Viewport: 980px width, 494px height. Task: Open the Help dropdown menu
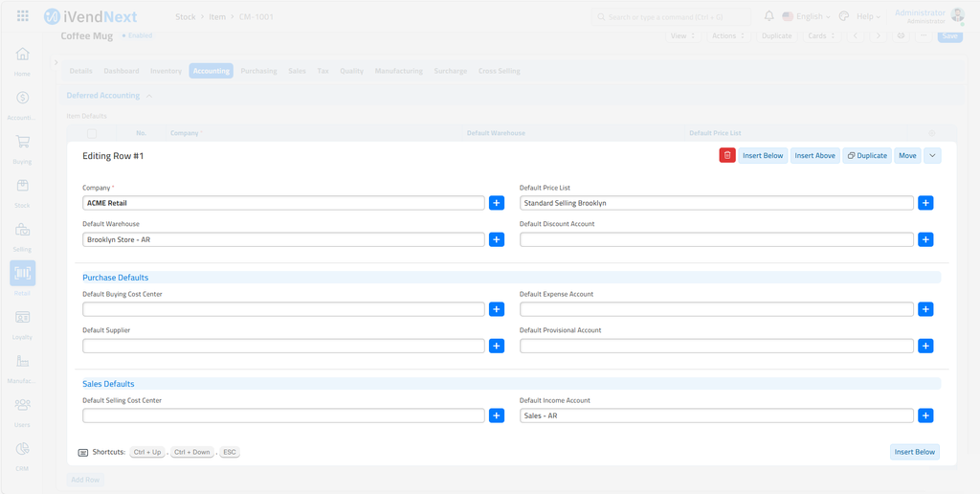pyautogui.click(x=868, y=16)
